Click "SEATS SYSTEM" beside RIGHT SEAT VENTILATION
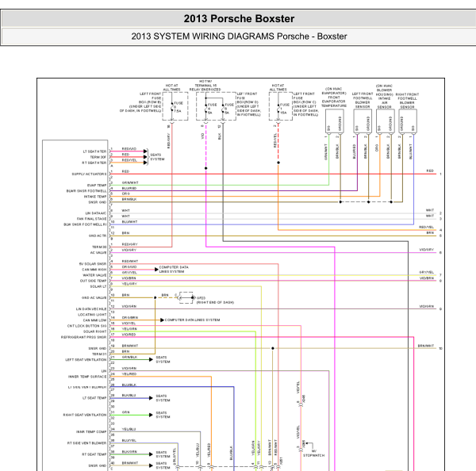The image size is (476, 471). 163,415
